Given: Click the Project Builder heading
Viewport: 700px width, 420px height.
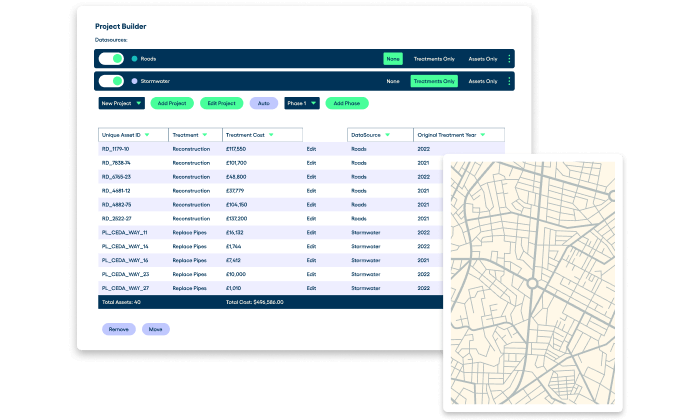Looking at the screenshot, I should point(121,26).
